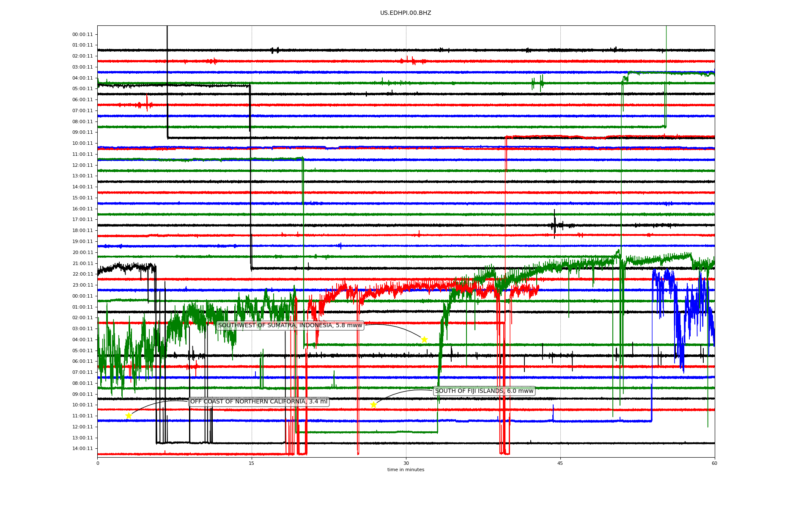Click the Southwest of Sumatra annotation label
Screen dimensions: 812x508
click(290, 326)
